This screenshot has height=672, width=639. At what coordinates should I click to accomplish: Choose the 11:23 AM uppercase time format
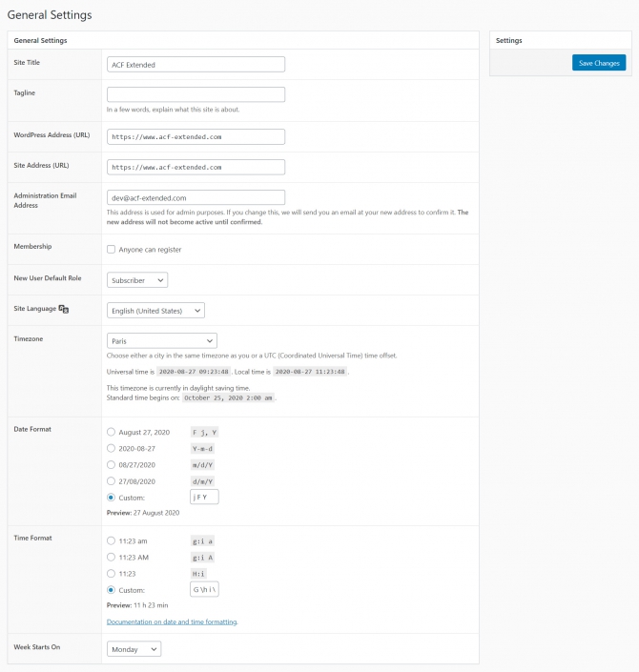click(x=112, y=557)
